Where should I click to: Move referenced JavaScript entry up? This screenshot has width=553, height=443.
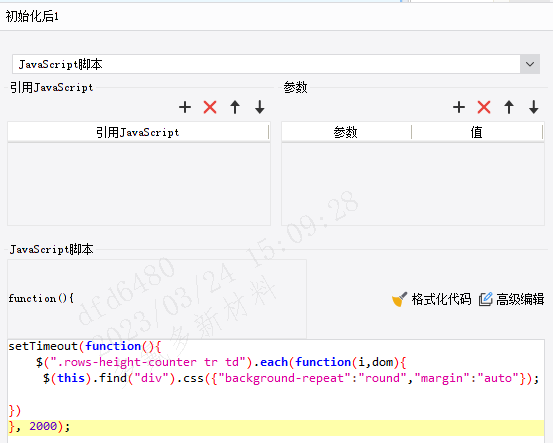235,107
